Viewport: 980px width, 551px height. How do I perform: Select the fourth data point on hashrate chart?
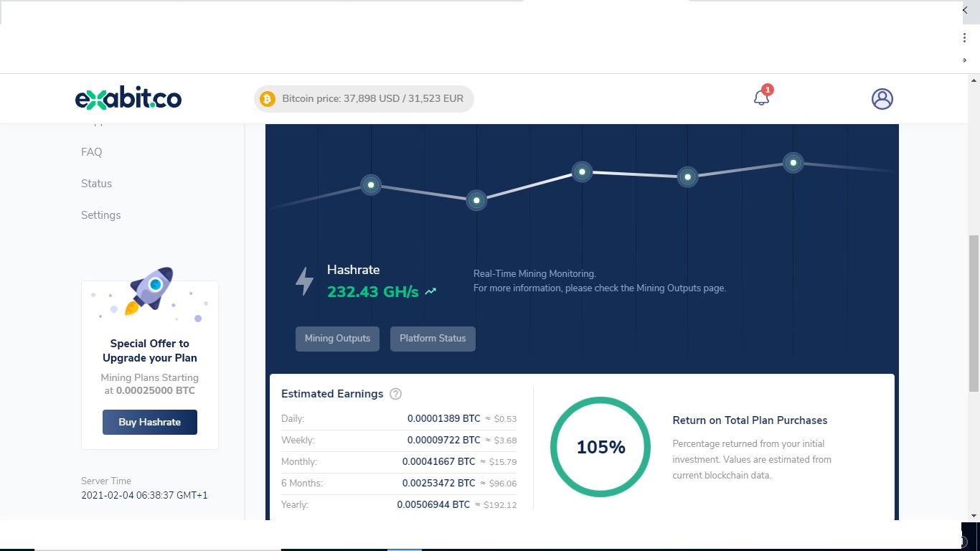(x=687, y=176)
